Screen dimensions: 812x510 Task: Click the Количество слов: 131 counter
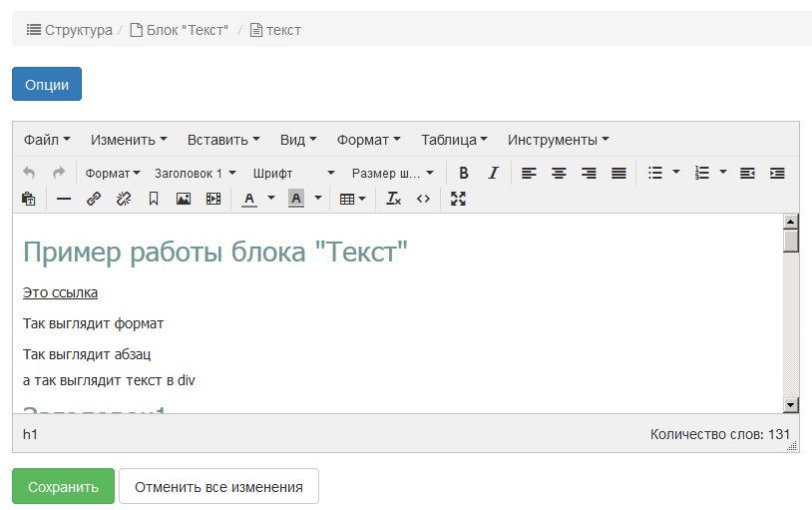click(720, 434)
